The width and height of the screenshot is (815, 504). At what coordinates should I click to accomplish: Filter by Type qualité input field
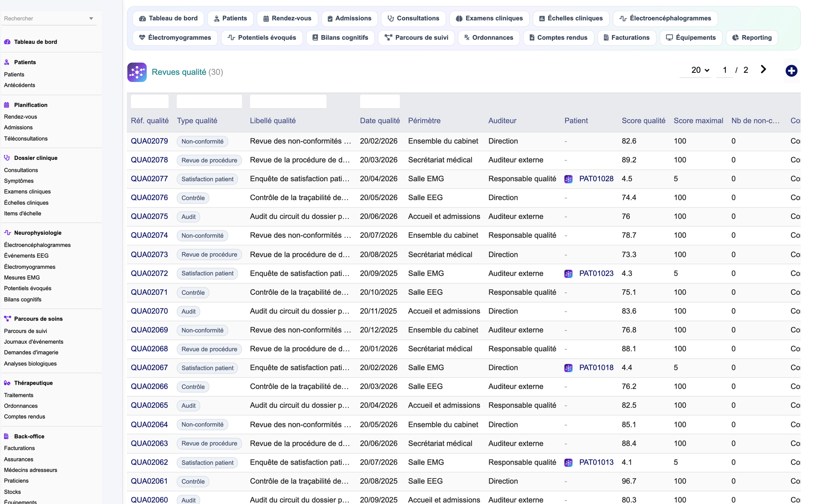[x=209, y=101]
